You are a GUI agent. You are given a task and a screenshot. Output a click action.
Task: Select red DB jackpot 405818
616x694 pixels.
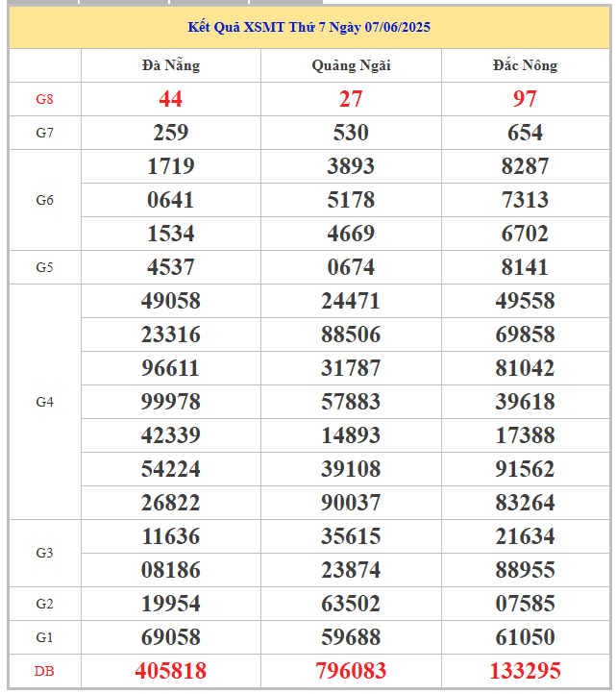171,671
